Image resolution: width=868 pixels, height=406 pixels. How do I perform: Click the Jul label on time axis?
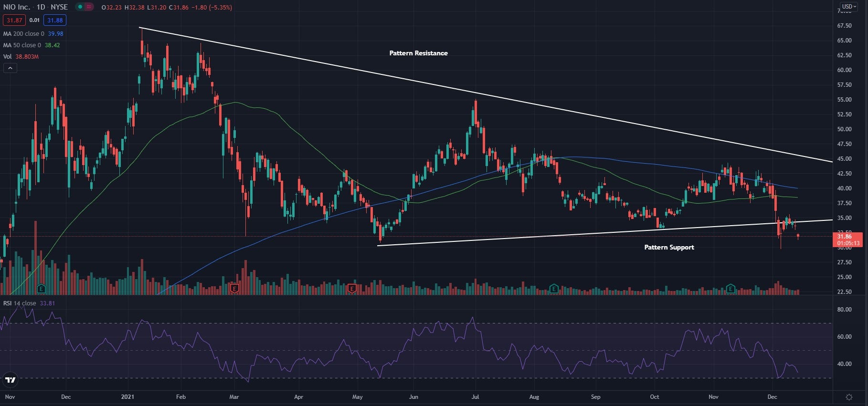[x=476, y=397]
